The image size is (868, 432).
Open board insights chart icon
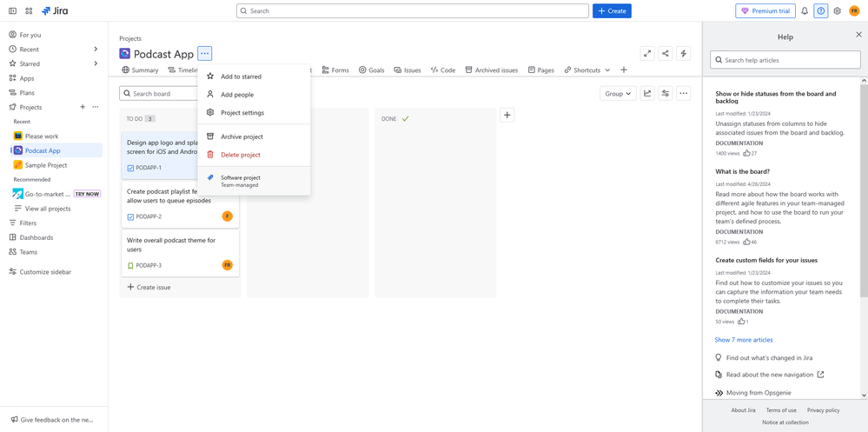tap(647, 94)
